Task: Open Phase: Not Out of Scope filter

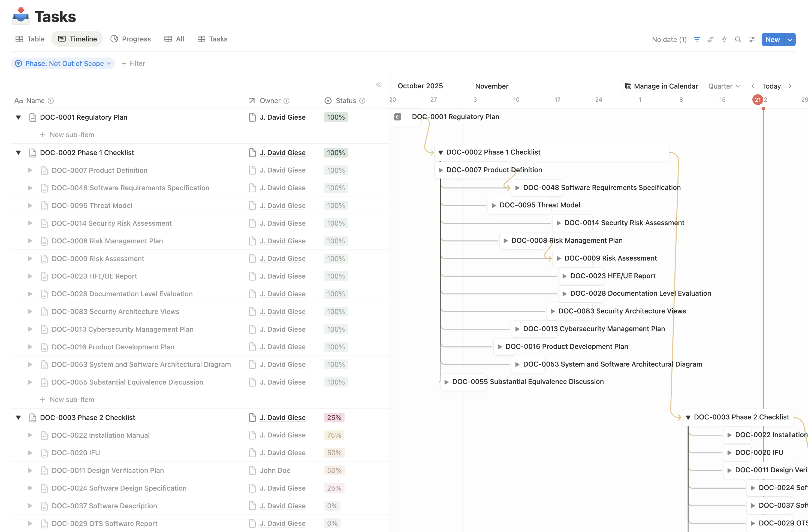Action: tap(63, 64)
